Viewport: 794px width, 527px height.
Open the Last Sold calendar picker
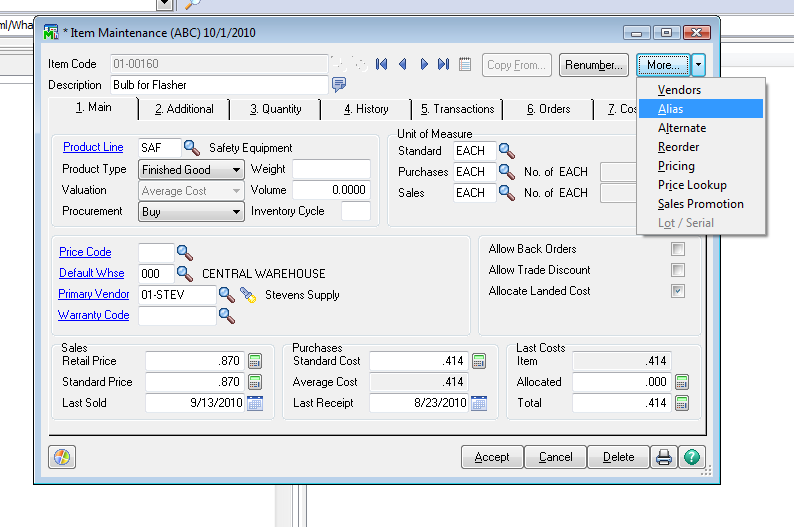point(255,403)
